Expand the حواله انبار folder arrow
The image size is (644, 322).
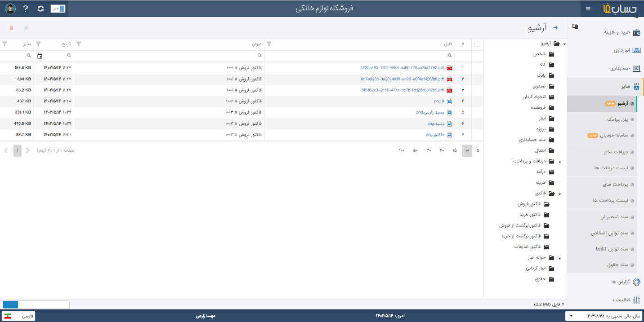(560, 258)
